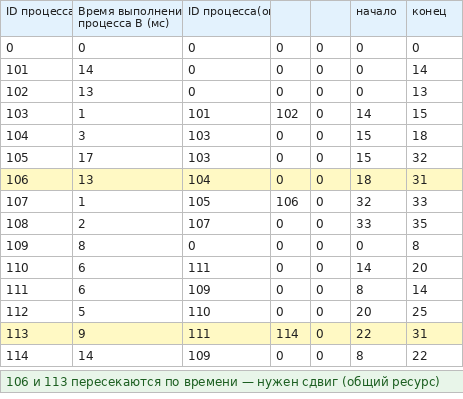The width and height of the screenshot is (463, 399).
Task: Click execution time 14 in row 114
Action: click(x=127, y=356)
